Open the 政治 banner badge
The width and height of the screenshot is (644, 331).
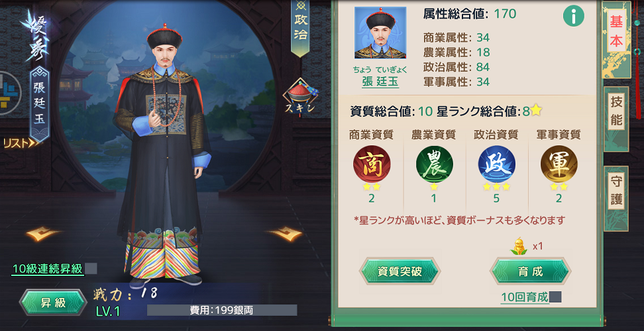(300, 28)
